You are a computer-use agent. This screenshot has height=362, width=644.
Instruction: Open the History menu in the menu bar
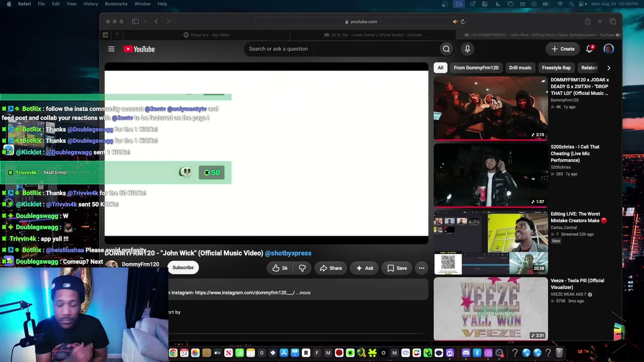tap(91, 4)
